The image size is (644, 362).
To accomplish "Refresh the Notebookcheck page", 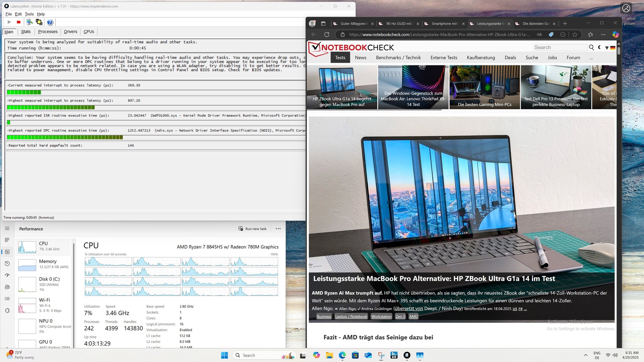I will (x=327, y=35).
